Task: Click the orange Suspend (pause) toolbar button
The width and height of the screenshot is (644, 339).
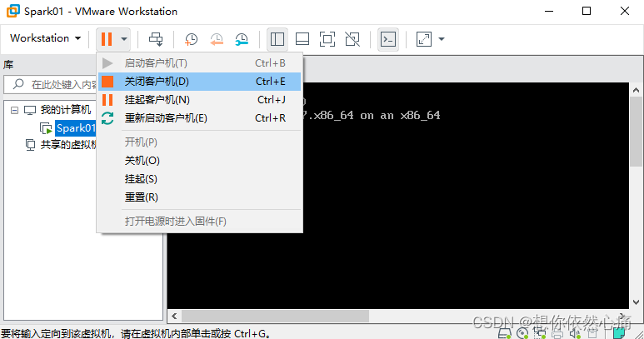Action: (107, 39)
